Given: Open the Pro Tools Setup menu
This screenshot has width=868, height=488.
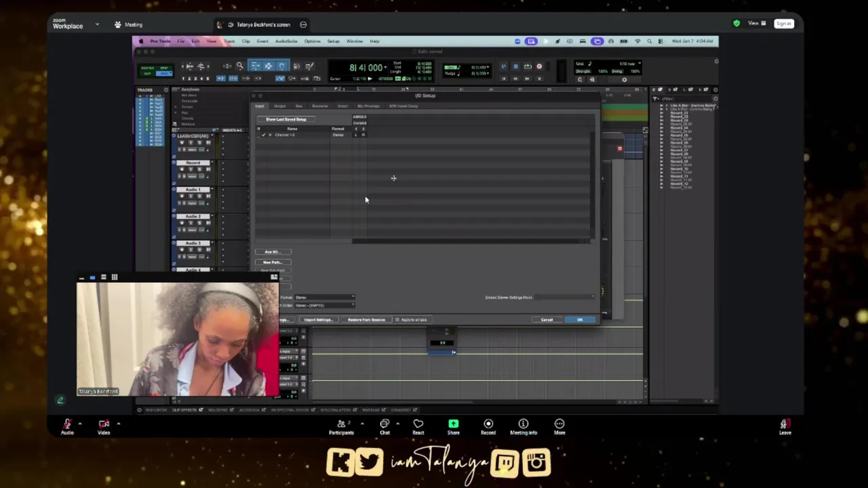Looking at the screenshot, I should click(x=333, y=41).
